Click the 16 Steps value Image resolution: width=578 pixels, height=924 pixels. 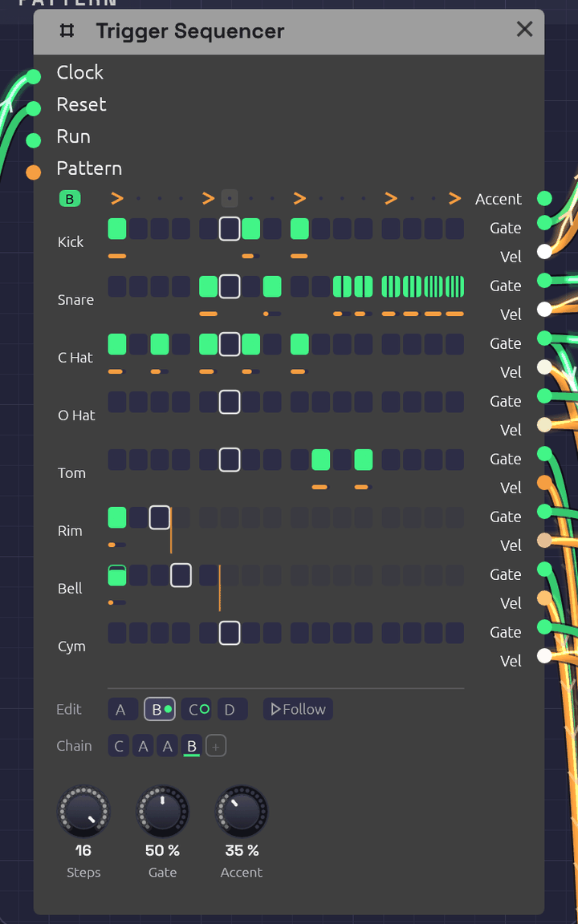pos(83,851)
